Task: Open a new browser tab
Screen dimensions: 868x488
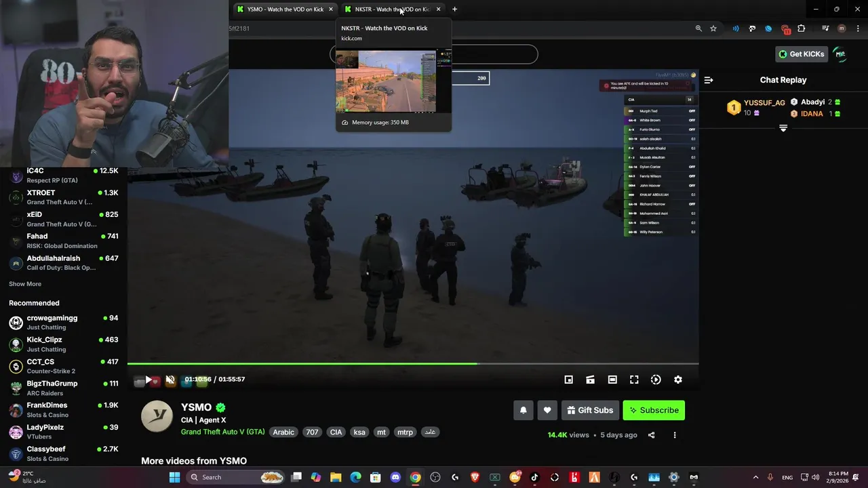Action: [x=454, y=9]
